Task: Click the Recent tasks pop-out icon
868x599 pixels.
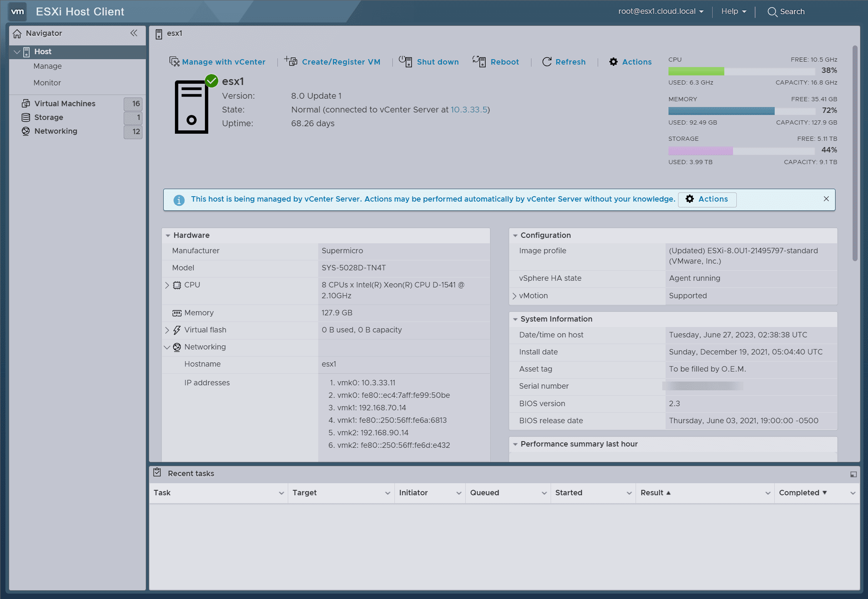Action: (x=853, y=474)
